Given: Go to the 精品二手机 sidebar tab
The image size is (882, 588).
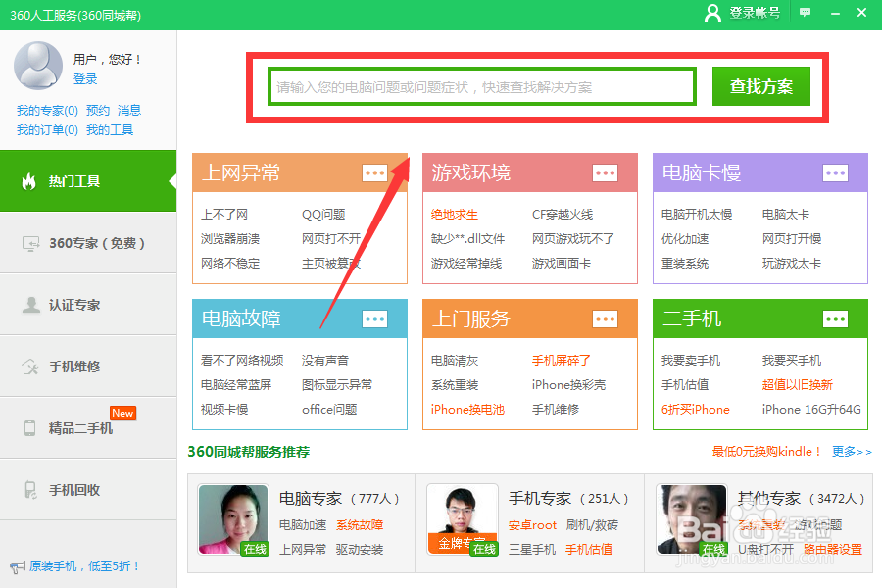Looking at the screenshot, I should point(88,428).
